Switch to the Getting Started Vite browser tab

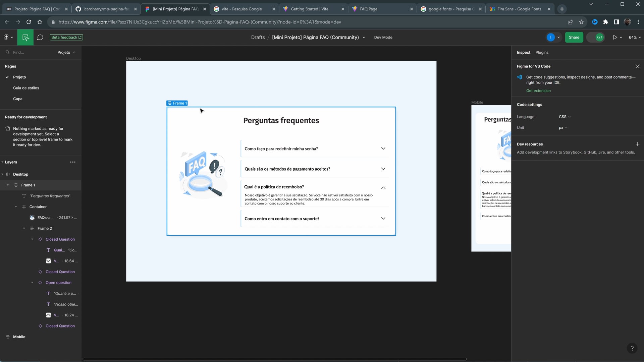point(309,9)
